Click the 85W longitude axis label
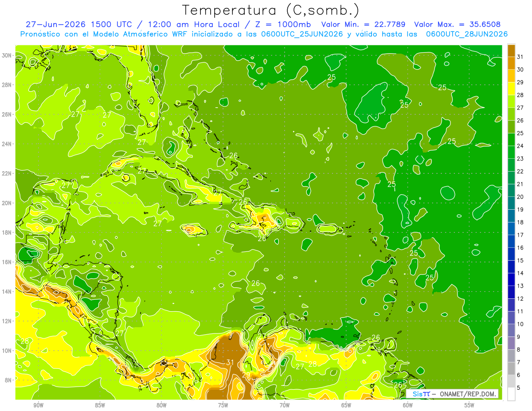 tap(100, 405)
